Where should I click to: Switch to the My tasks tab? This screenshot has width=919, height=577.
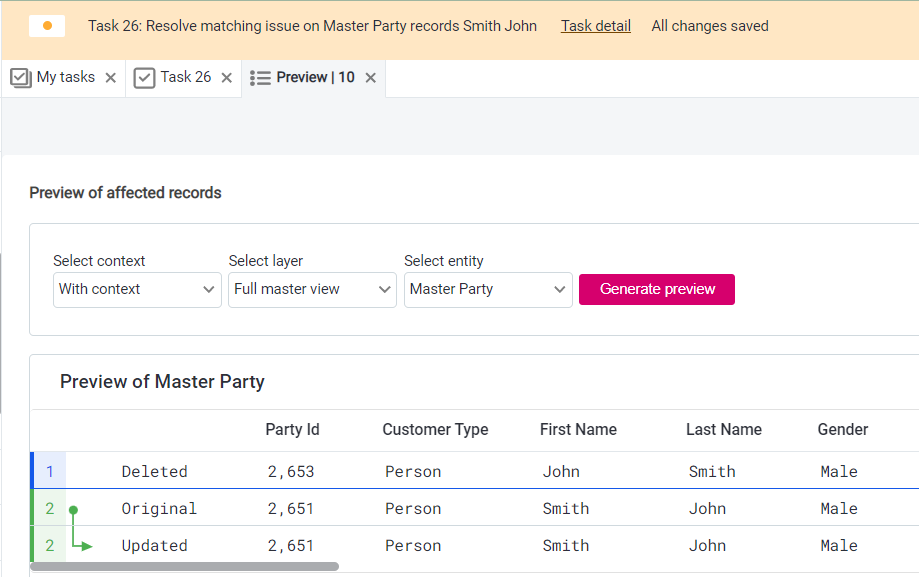click(x=65, y=77)
